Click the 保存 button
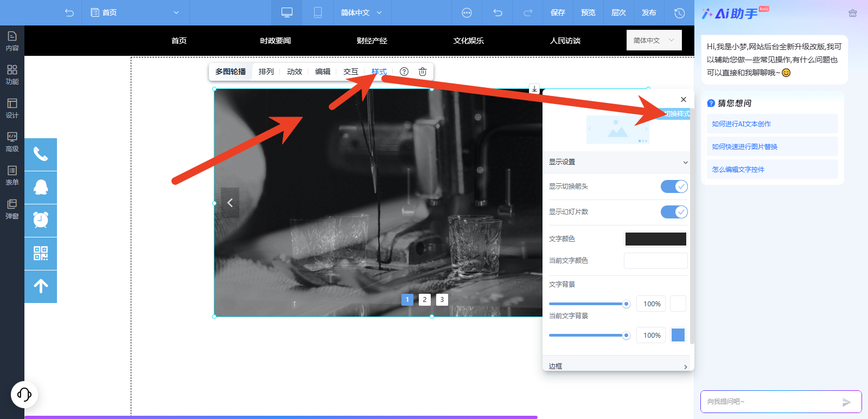 (x=558, y=12)
